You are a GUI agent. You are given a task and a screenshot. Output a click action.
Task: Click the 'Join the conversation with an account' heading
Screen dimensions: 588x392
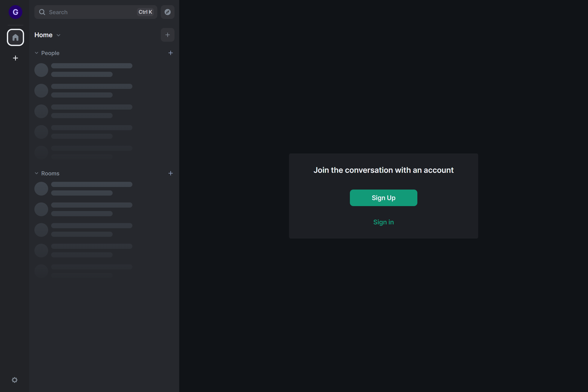click(383, 170)
